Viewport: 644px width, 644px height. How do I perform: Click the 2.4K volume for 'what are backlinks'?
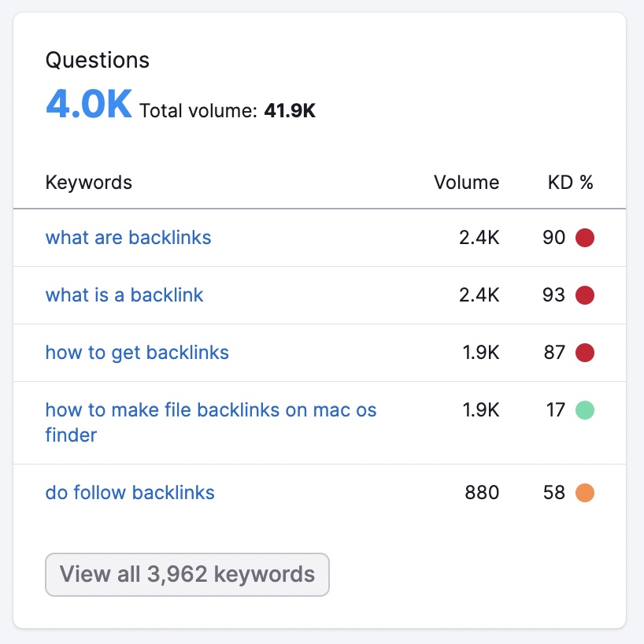point(479,238)
